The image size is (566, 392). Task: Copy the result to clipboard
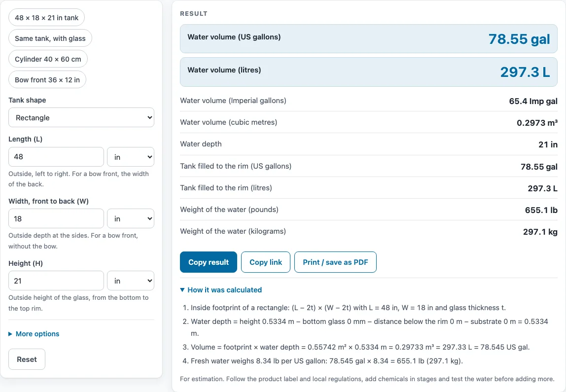(x=209, y=262)
